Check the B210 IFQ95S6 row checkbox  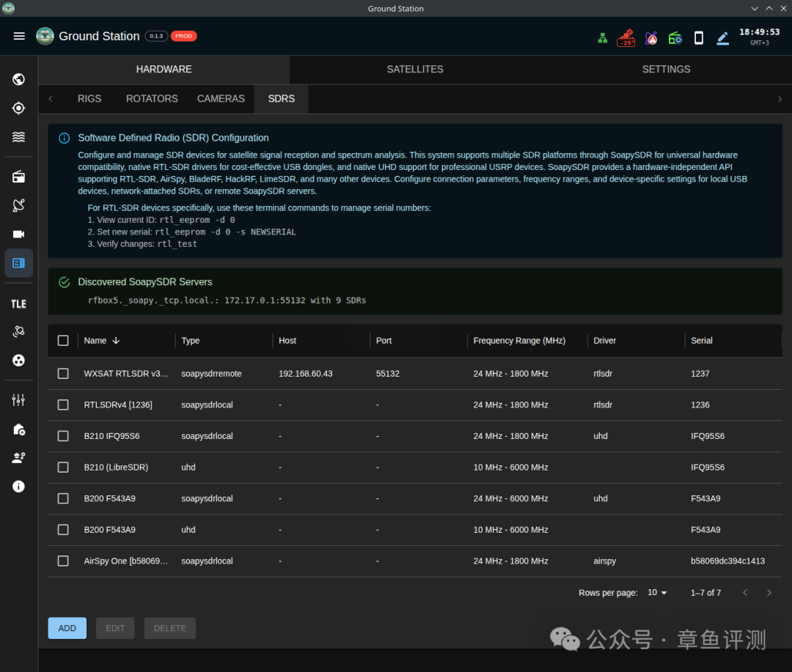click(x=63, y=436)
